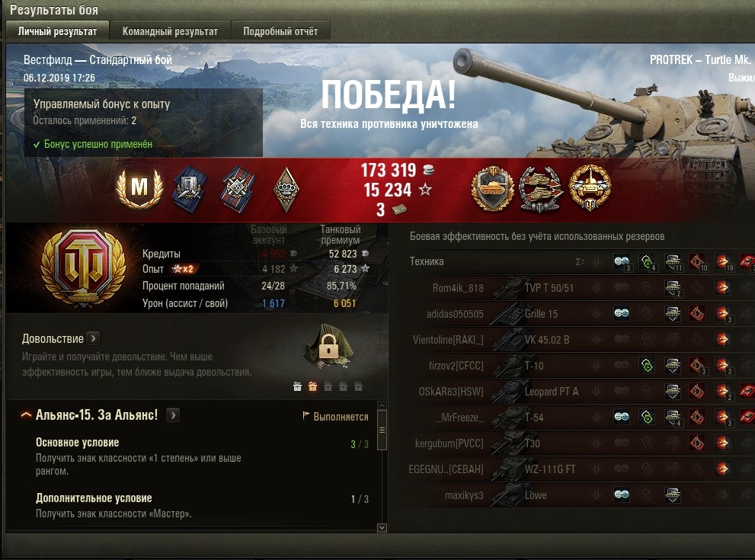Click the highlighted orange gift box icon
The width and height of the screenshot is (755, 560).
312,386
